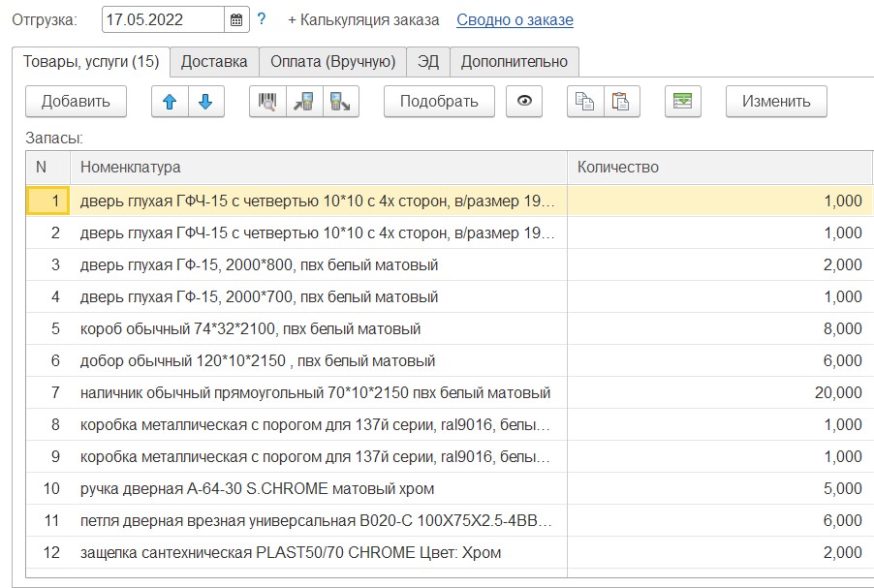
Task: Click the green spreadsheet report icon
Action: tap(681, 101)
